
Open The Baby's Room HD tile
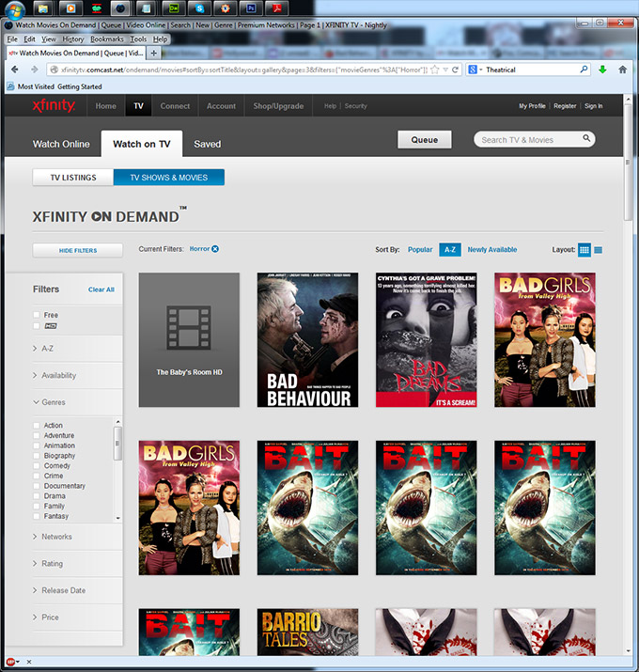click(189, 340)
